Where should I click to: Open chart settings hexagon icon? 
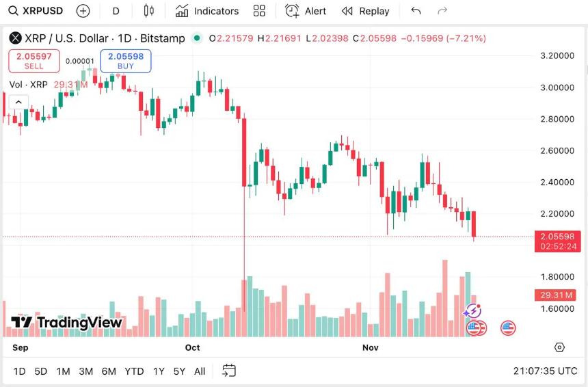click(559, 347)
